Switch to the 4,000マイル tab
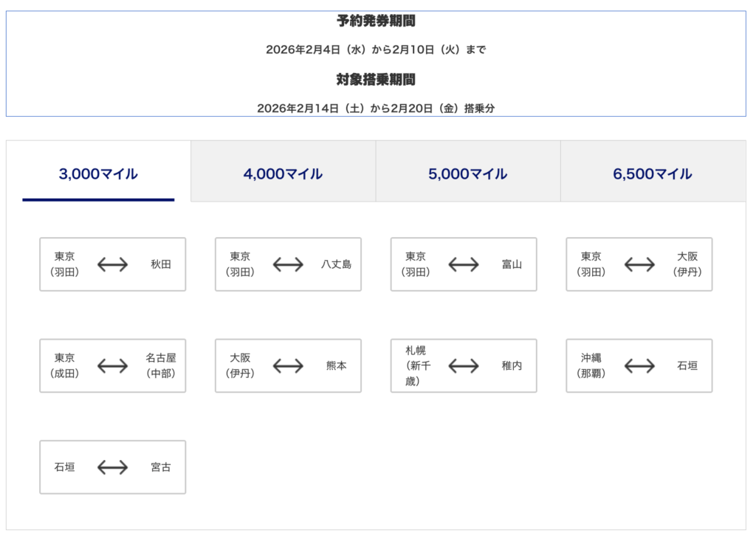This screenshot has height=536, width=756. (283, 174)
